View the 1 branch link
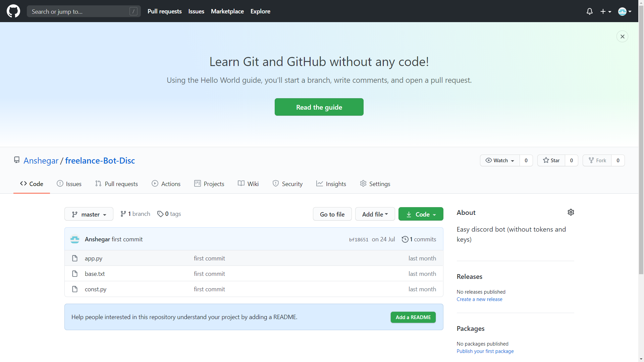Viewport: 644px width, 362px height. tap(135, 214)
